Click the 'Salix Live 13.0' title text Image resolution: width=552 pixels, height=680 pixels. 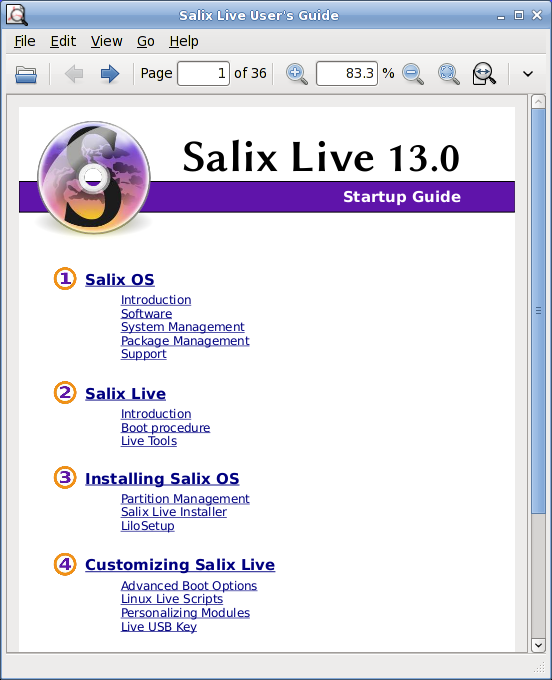(x=321, y=157)
